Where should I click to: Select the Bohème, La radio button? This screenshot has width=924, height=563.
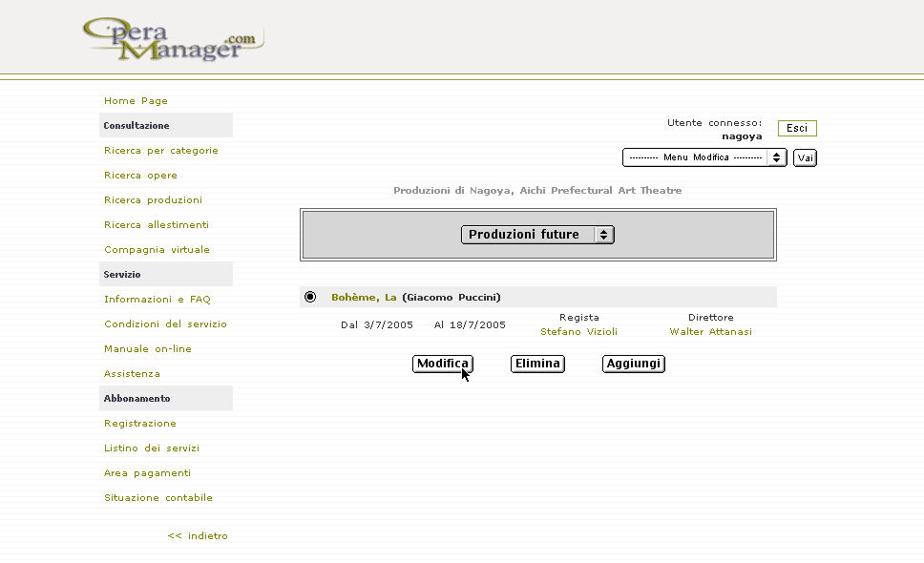pos(310,297)
